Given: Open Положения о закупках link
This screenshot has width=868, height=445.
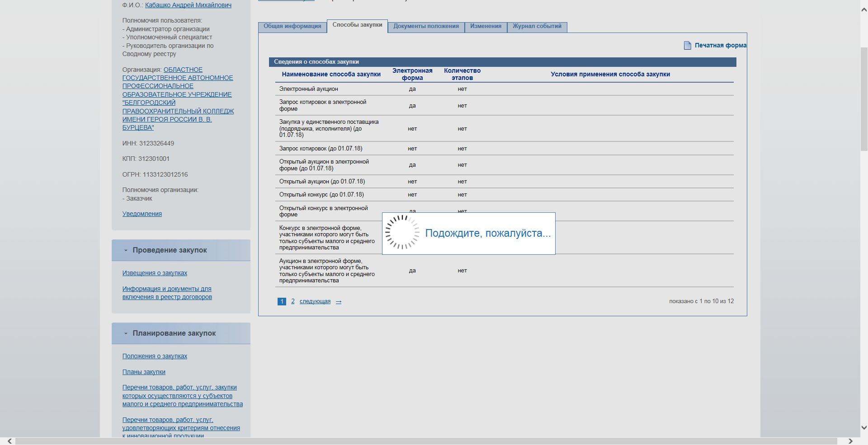Looking at the screenshot, I should tap(155, 356).
